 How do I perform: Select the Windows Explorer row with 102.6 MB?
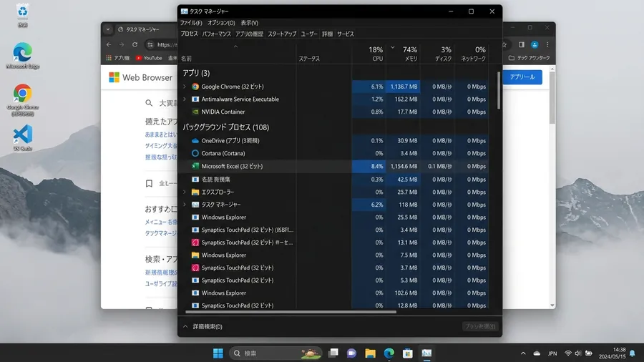[333, 293]
